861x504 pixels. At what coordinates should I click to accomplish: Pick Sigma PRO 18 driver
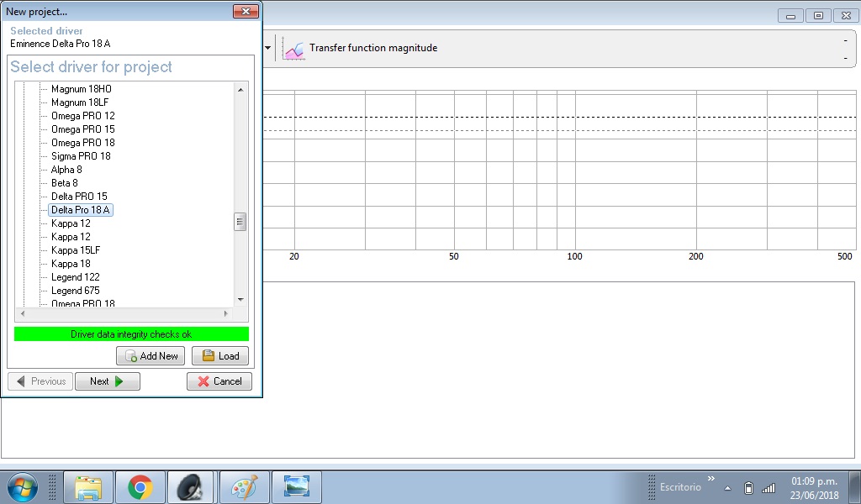click(81, 156)
